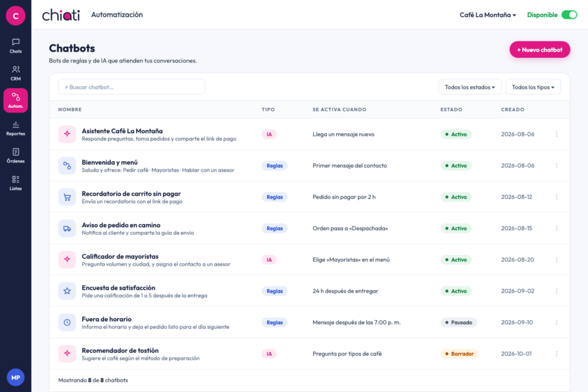Click the clock icon for Fuera de horario
588x392 pixels.
67,323
